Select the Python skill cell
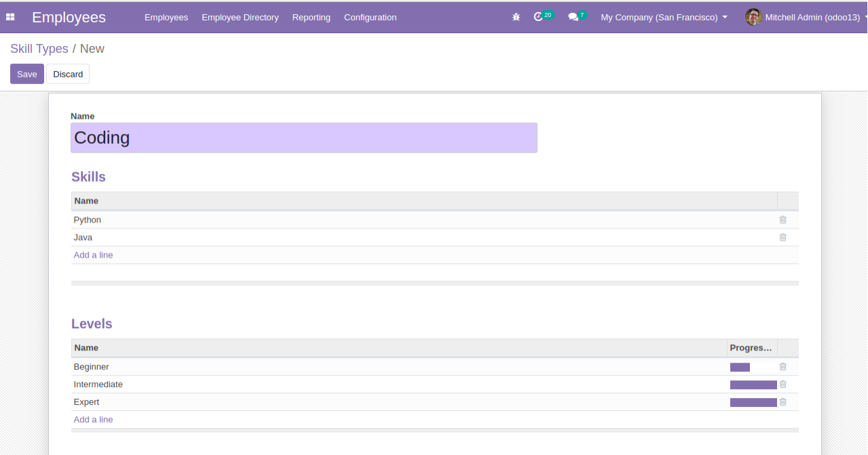This screenshot has height=455, width=868. 424,220
